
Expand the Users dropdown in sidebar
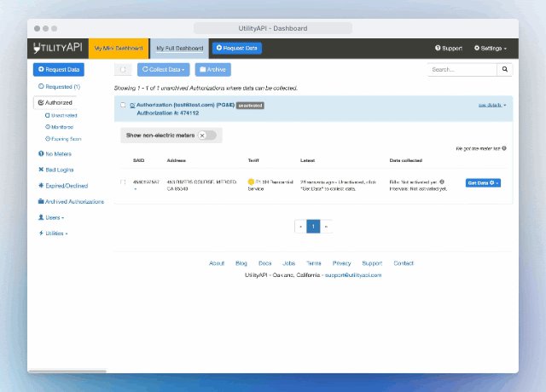51,218
